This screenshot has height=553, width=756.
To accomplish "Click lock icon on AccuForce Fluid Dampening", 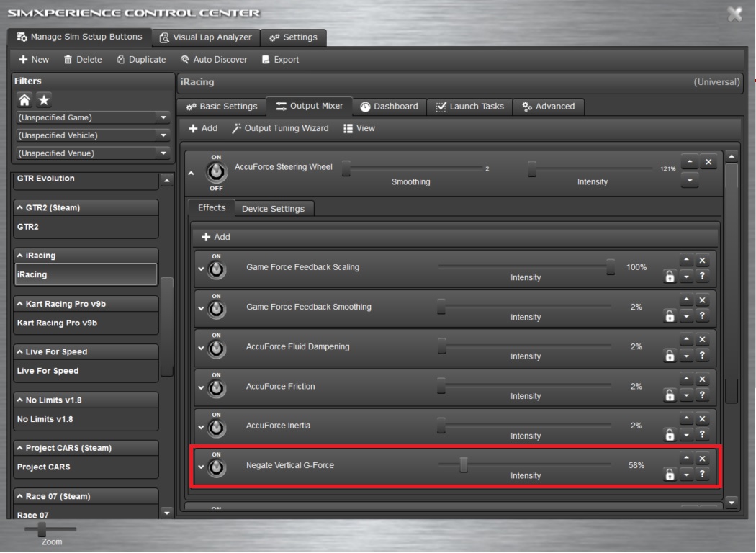I will click(670, 355).
